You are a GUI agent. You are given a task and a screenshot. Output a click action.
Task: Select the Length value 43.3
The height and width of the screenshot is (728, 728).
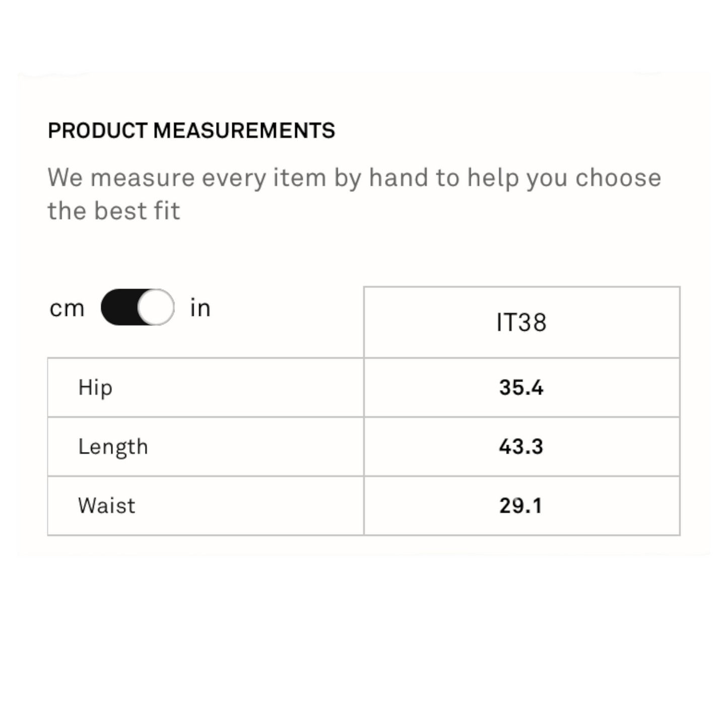click(521, 447)
